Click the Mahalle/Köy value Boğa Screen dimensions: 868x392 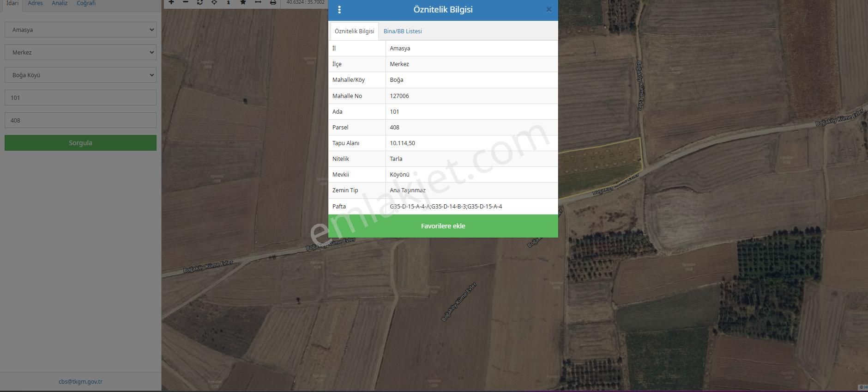tap(396, 80)
